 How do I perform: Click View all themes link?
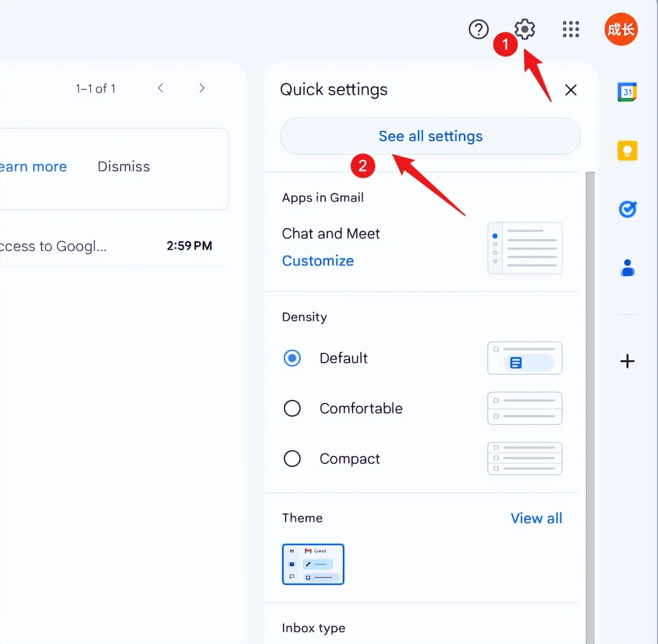click(536, 518)
